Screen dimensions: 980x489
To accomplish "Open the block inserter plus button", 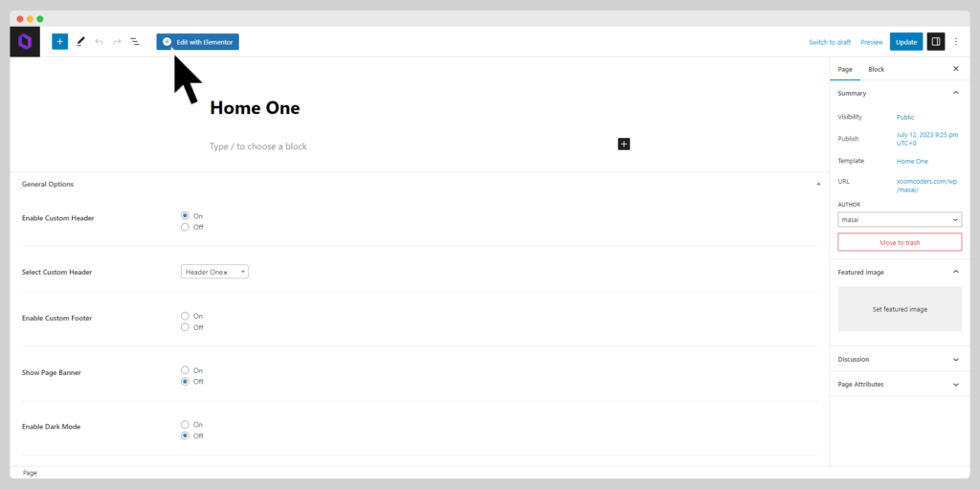I will (60, 42).
